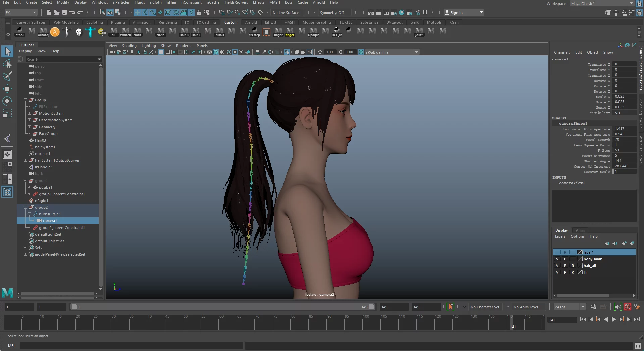The image size is (644, 351).
Task: Enable smooth shade all cube icon
Action: coord(216,52)
